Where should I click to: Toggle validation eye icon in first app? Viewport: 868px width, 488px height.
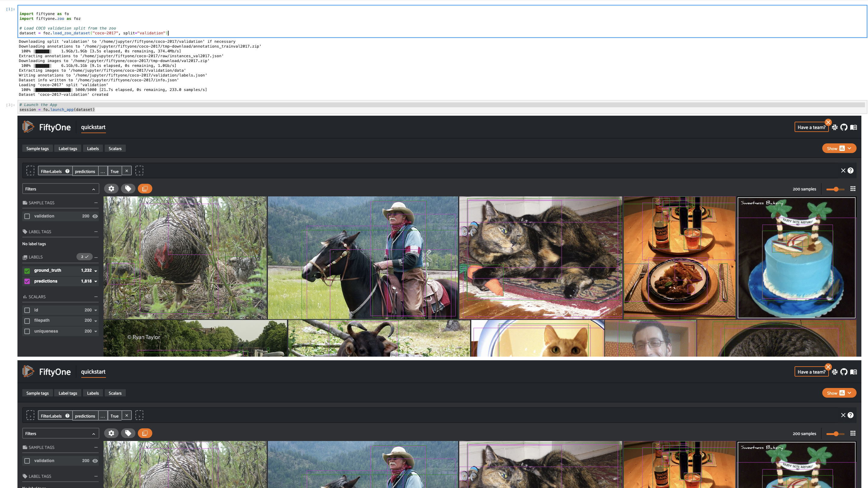(x=95, y=216)
